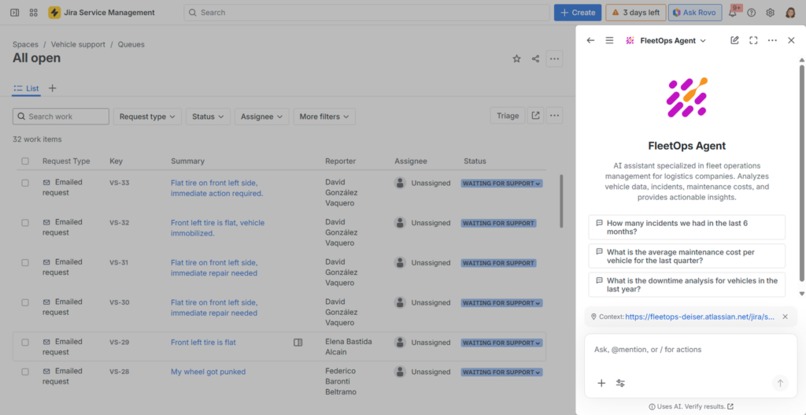Viewport: 806px width, 415px height.
Task: Click the Jira Service Management lightning logo
Action: coord(54,12)
